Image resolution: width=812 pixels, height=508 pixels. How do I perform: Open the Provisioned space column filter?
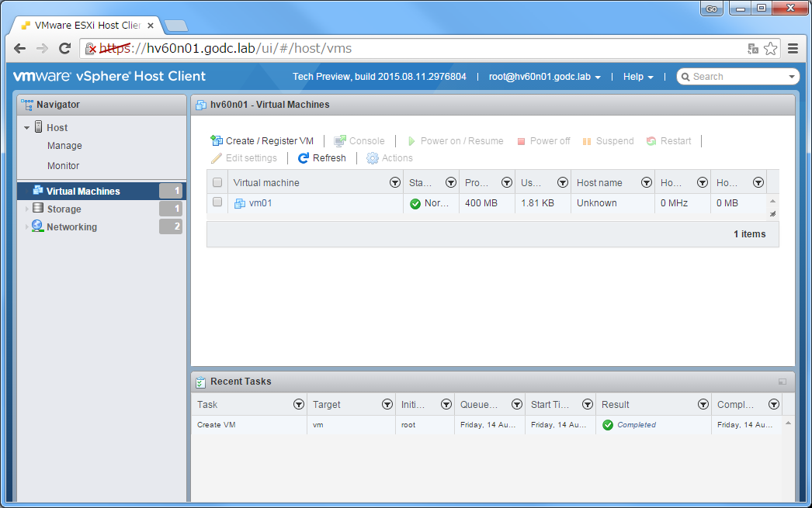(x=507, y=182)
